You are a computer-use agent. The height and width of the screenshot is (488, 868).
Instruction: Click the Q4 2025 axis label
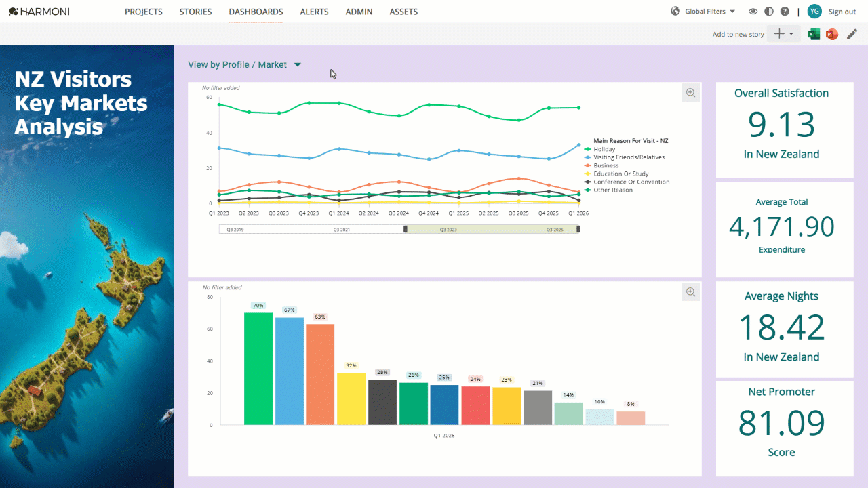[549, 213]
